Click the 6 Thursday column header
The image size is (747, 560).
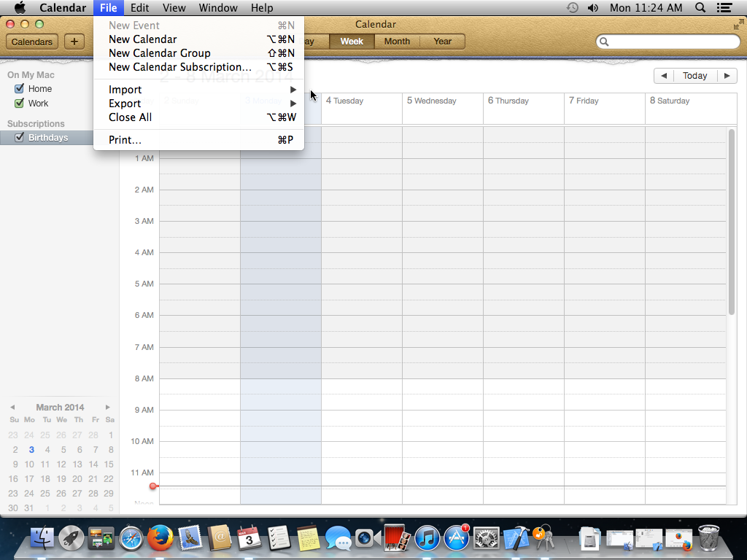coord(508,101)
